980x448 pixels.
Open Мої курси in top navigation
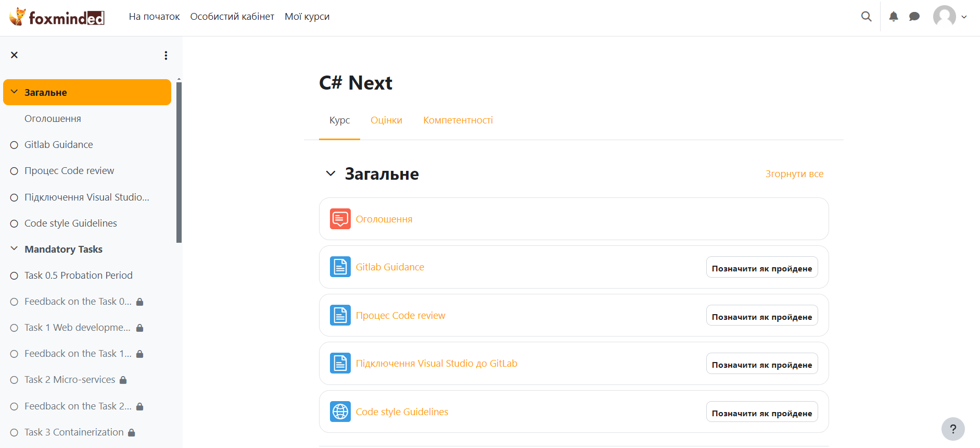tap(307, 17)
